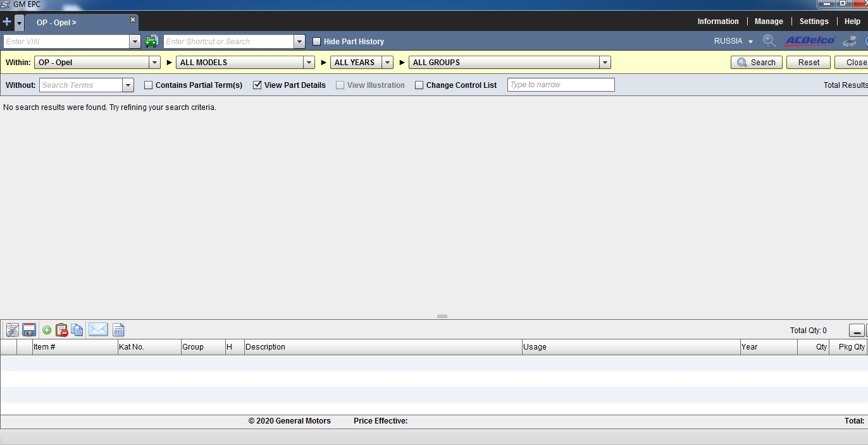The height and width of the screenshot is (445, 868).
Task: Click the green add item icon
Action: pyautogui.click(x=47, y=330)
